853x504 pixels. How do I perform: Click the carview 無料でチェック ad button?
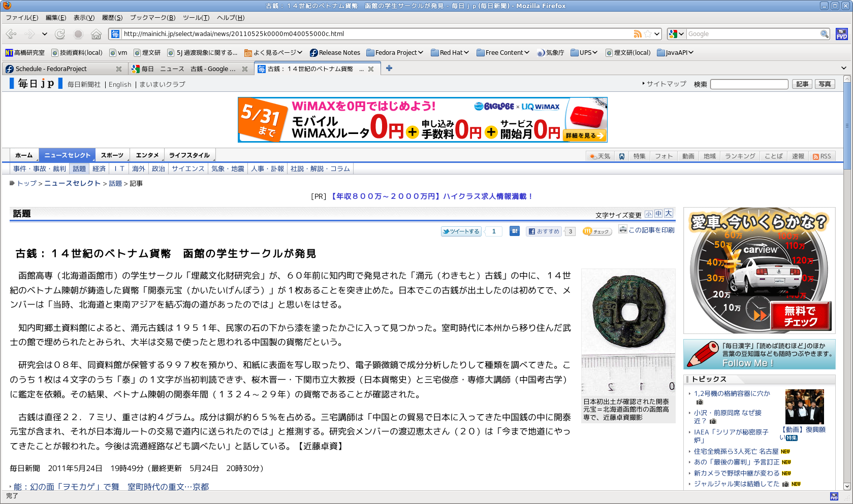[801, 316]
